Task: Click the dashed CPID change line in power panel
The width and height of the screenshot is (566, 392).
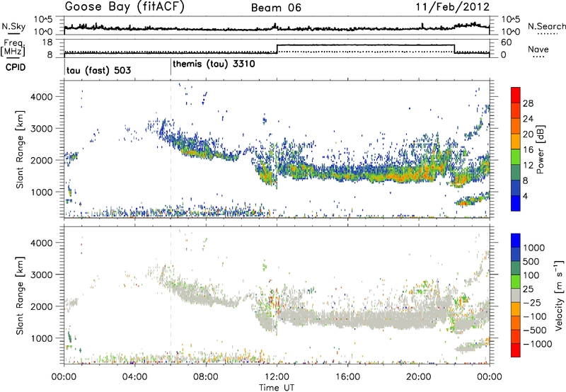Action: click(171, 149)
